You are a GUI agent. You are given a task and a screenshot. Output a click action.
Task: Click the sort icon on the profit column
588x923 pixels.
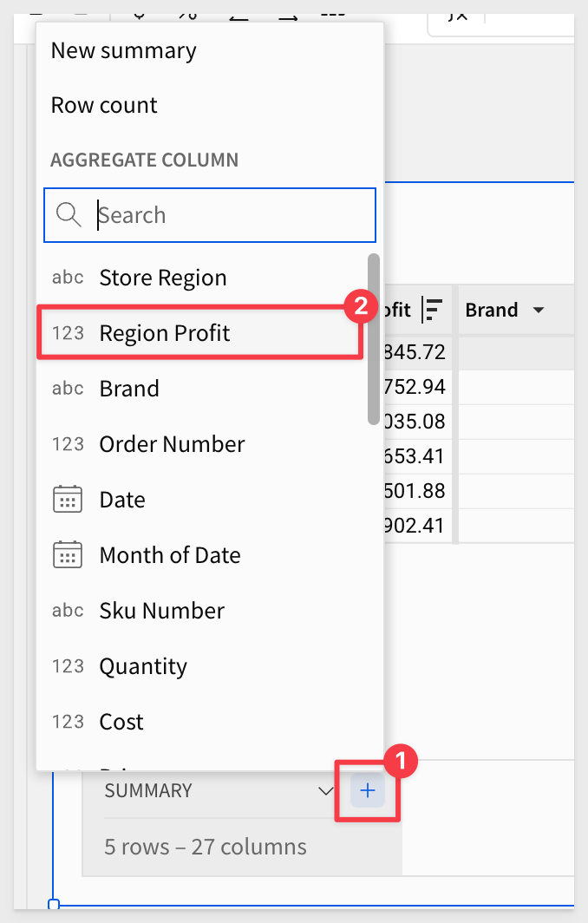point(432,311)
